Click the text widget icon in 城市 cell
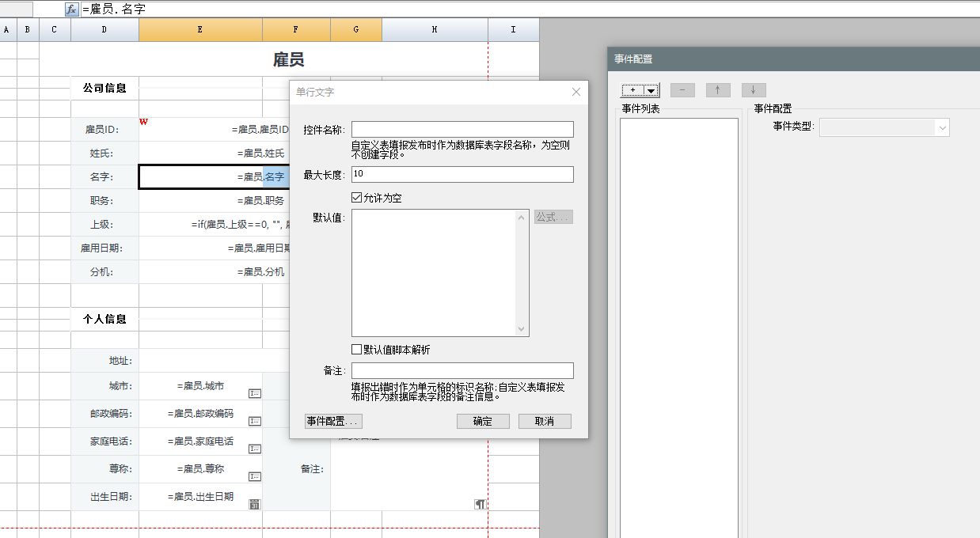Image resolution: width=980 pixels, height=538 pixels. (x=255, y=393)
